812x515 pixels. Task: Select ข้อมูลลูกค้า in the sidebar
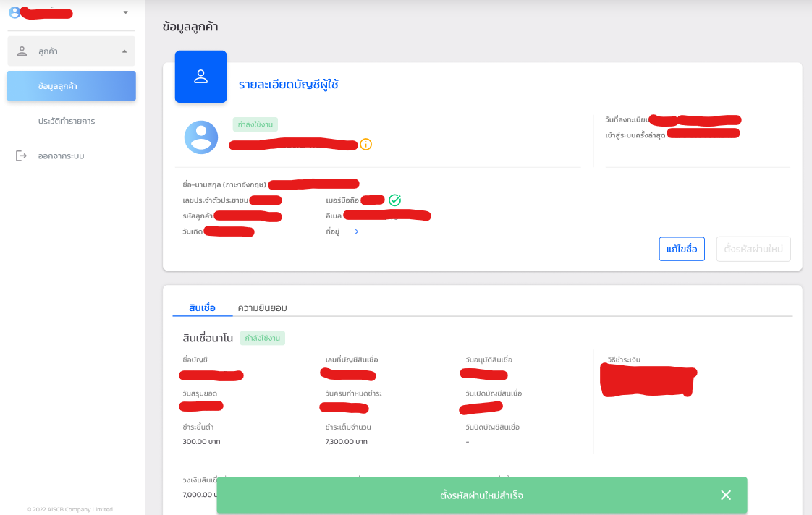tap(72, 86)
